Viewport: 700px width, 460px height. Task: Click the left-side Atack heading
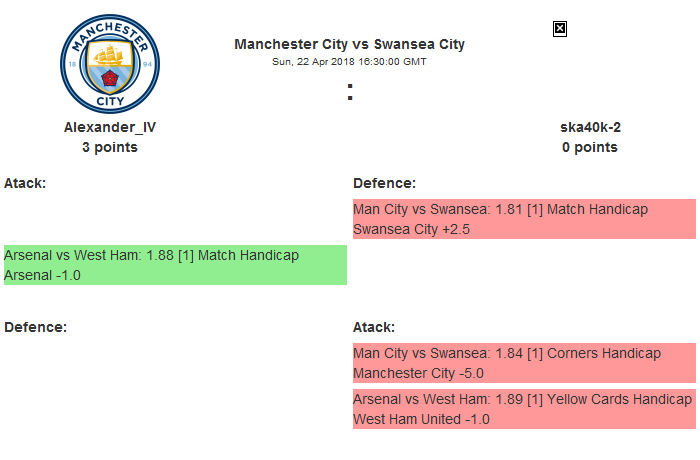click(x=25, y=183)
